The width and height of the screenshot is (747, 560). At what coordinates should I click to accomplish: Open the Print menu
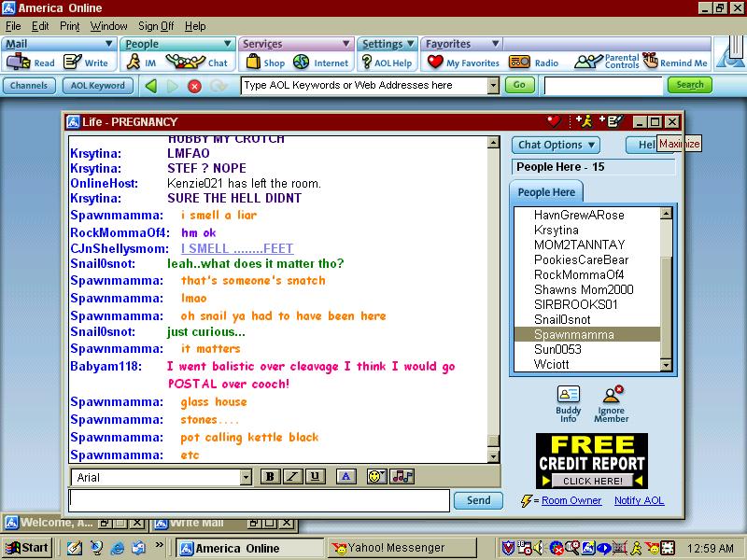click(x=69, y=26)
